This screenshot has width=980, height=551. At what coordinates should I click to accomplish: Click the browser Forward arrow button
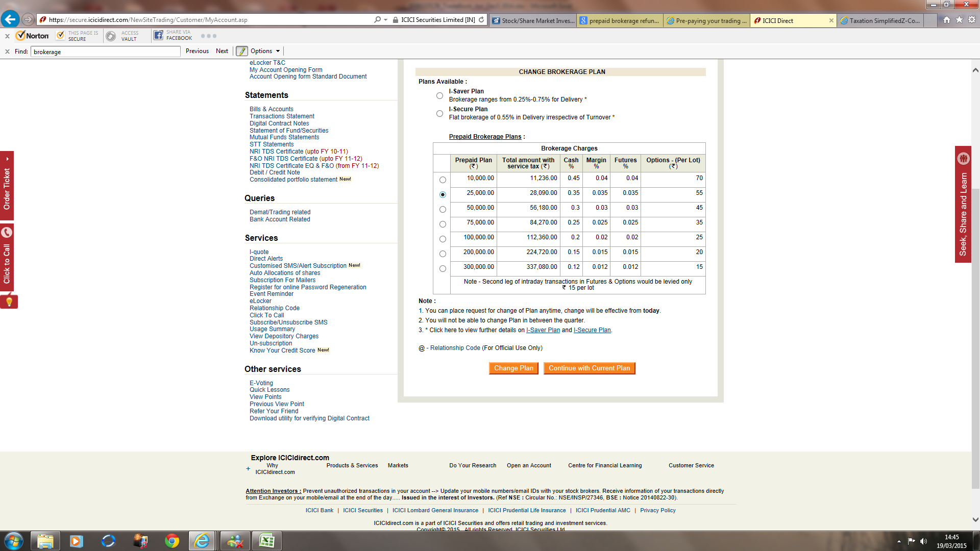click(x=28, y=19)
